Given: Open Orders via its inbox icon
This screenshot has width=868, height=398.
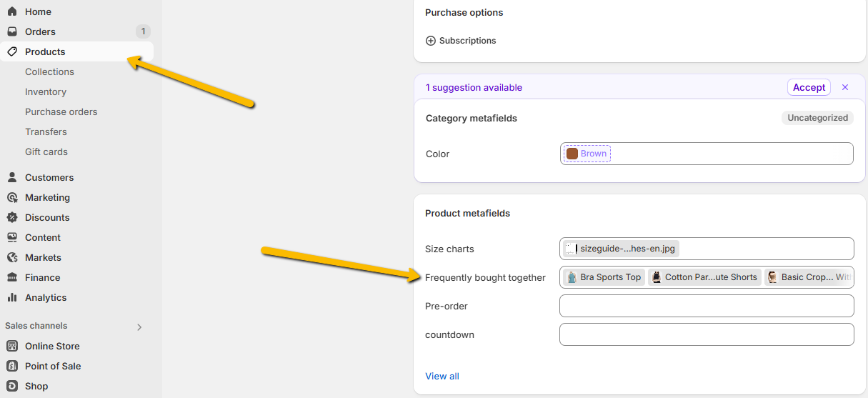Looking at the screenshot, I should 12,31.
